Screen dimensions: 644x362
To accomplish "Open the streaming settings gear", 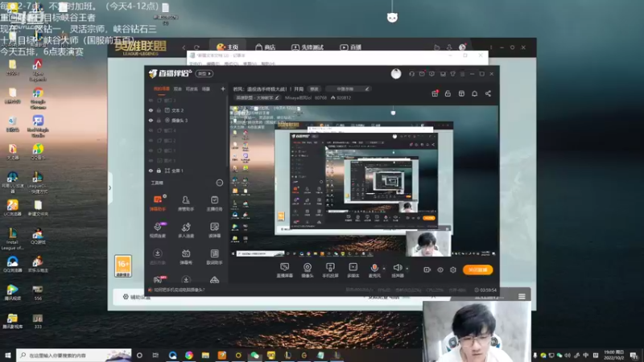I will (x=453, y=269).
